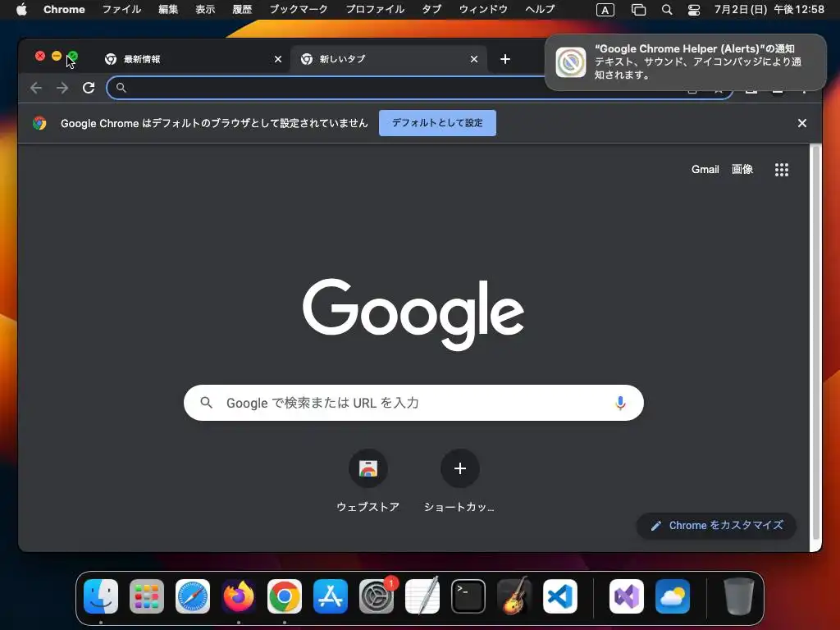Close the 新しいタブ tab
Screen dimensions: 840x630
[x=473, y=59]
